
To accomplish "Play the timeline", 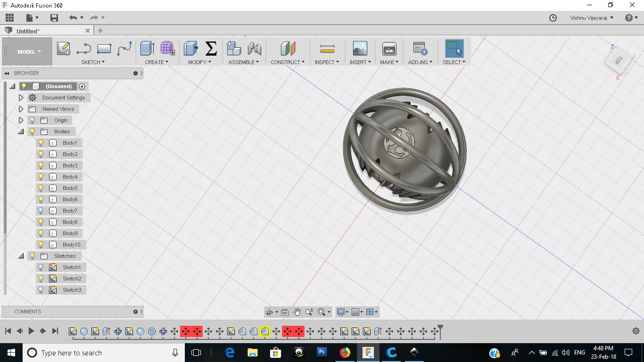I will [31, 331].
